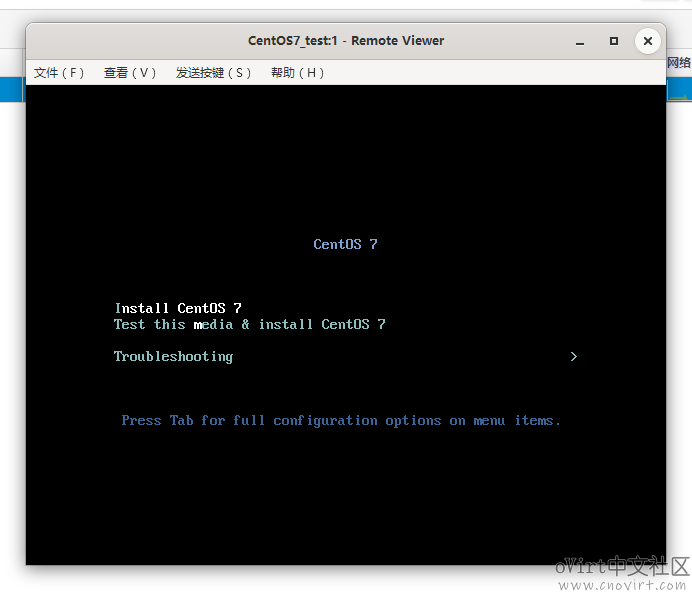Screen dimensions: 692x594
Task: Select Install CentOS 7 boot entry
Action: (x=178, y=308)
